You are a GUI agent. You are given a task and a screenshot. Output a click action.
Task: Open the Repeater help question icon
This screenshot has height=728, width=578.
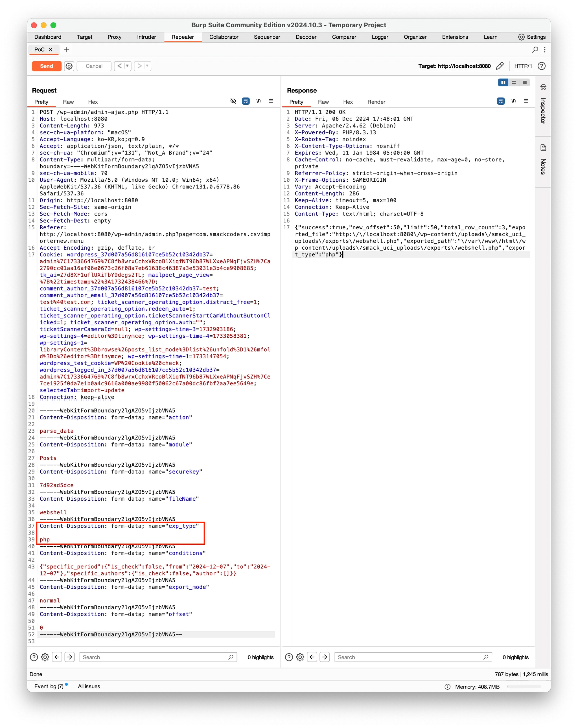point(542,66)
